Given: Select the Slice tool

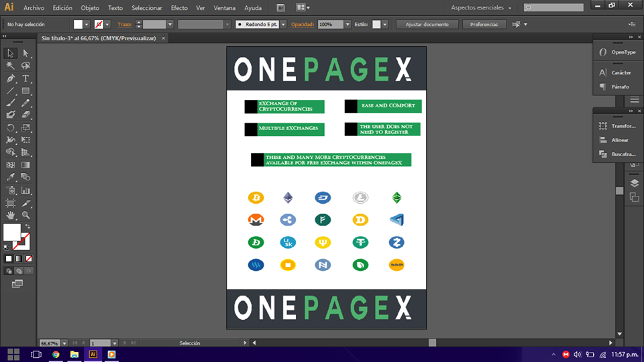Looking at the screenshot, I should (25, 203).
